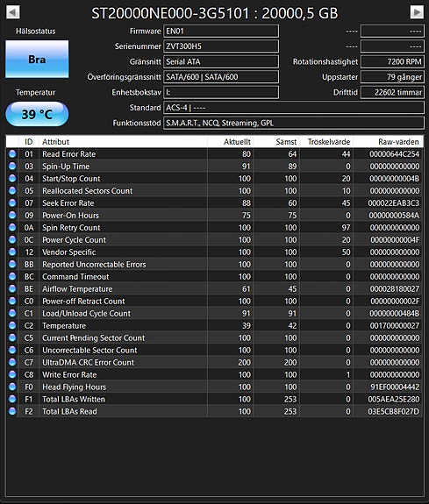The height and width of the screenshot is (504, 429).
Task: Select the Airflow Temperature attribute text
Action: (77, 288)
